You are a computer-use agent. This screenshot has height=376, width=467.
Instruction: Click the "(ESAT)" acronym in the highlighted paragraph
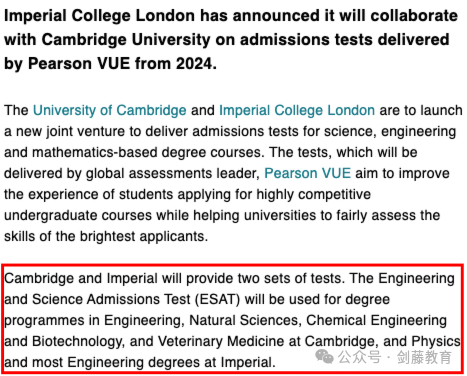[x=218, y=299]
